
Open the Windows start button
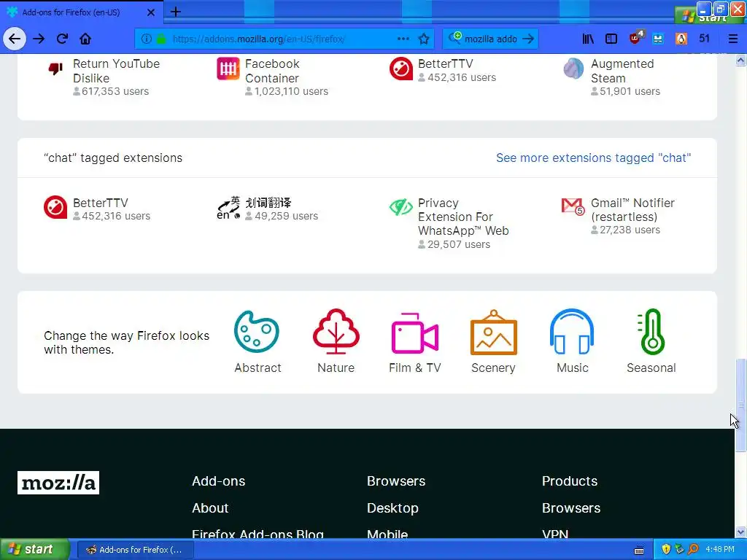coord(34,550)
